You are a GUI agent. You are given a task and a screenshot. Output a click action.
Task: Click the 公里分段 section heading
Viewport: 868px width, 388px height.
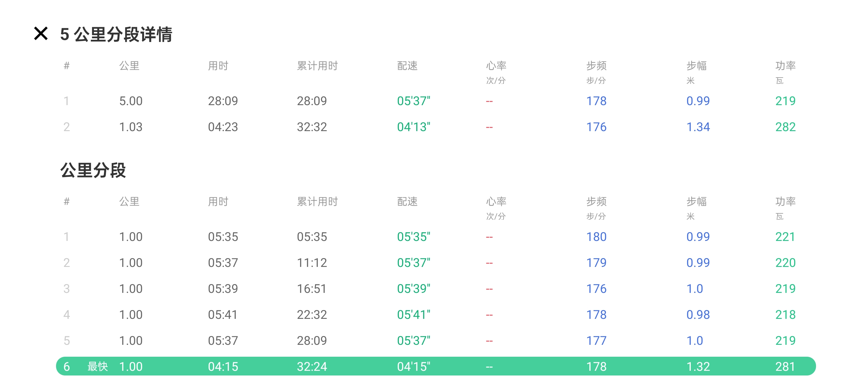click(93, 170)
